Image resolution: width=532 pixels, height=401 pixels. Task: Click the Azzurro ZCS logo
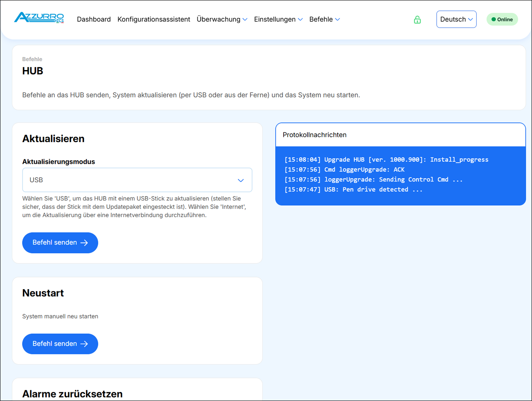pos(39,18)
